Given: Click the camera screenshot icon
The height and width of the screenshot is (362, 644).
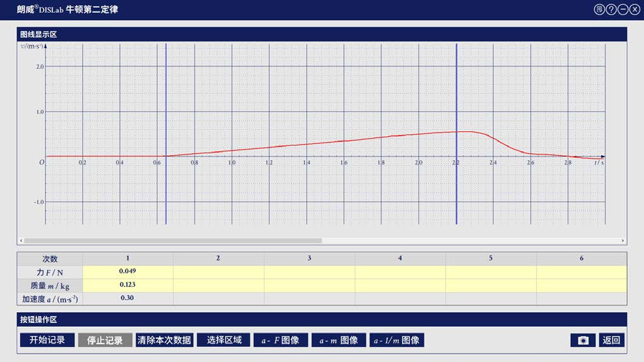Looking at the screenshot, I should point(583,341).
